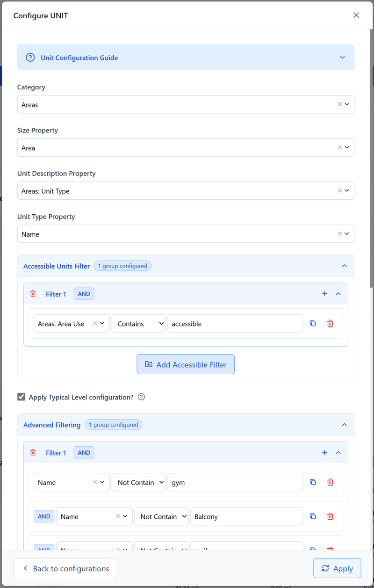Clear the Size Property selection
This screenshot has height=588, width=374.
pyautogui.click(x=340, y=147)
